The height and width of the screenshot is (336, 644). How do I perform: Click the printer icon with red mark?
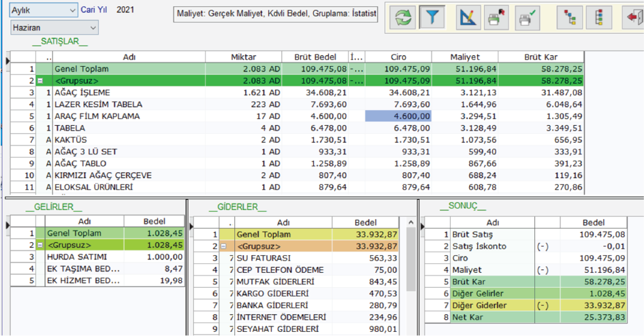point(496,19)
